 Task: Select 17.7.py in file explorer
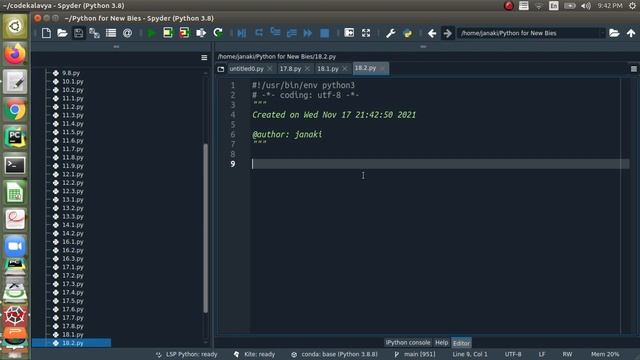point(72,318)
